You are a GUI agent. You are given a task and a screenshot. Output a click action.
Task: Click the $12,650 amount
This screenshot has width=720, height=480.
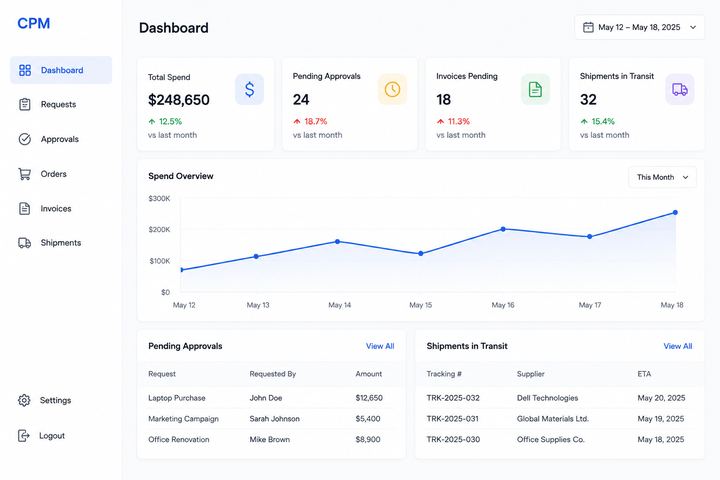369,398
